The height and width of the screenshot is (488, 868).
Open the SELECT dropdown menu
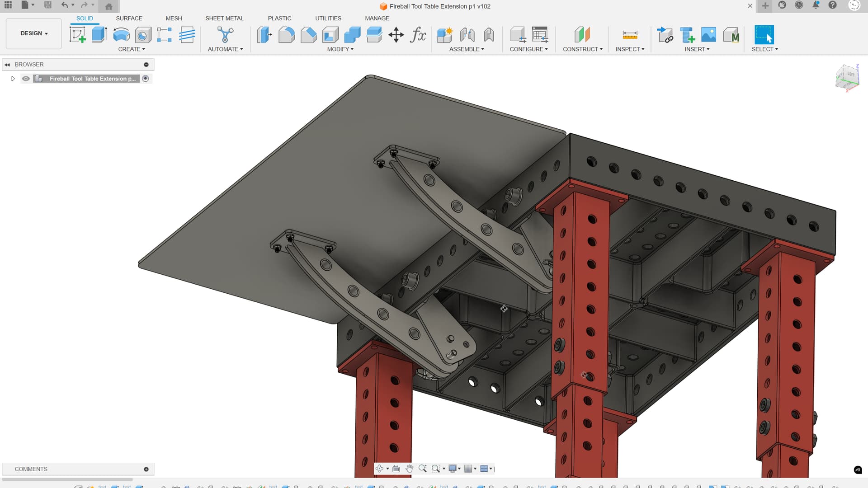coord(765,49)
